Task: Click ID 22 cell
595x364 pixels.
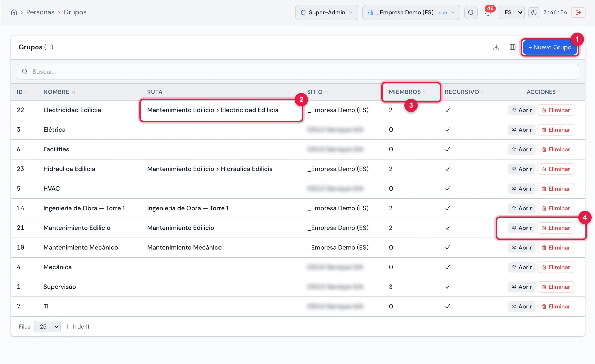Action: [x=21, y=110]
